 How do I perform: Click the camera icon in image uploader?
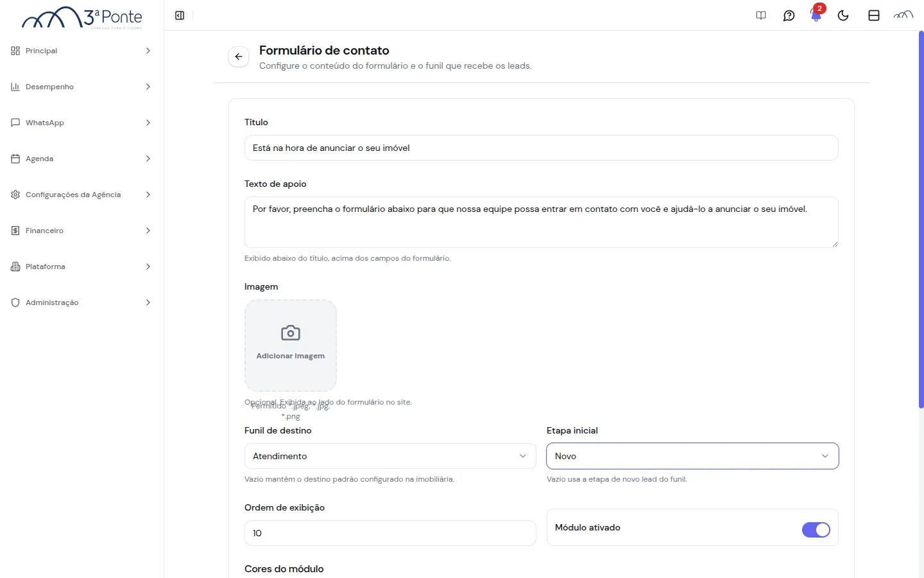pyautogui.click(x=291, y=333)
